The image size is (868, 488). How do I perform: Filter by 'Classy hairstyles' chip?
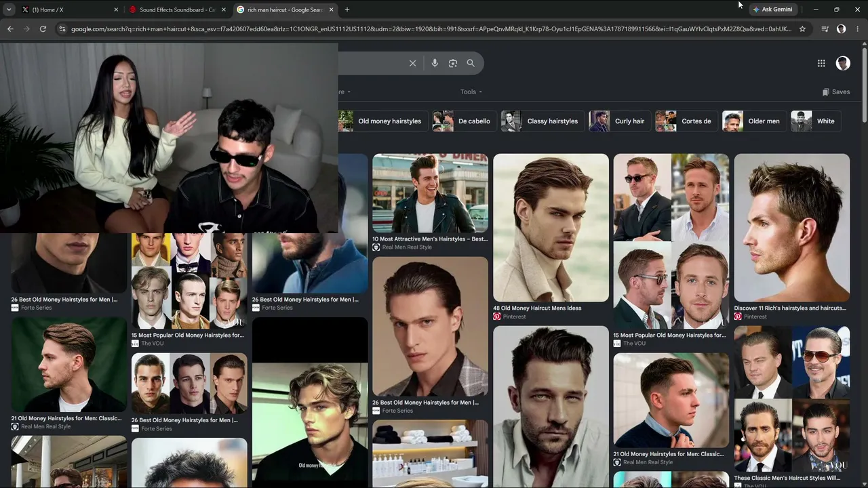[542, 121]
